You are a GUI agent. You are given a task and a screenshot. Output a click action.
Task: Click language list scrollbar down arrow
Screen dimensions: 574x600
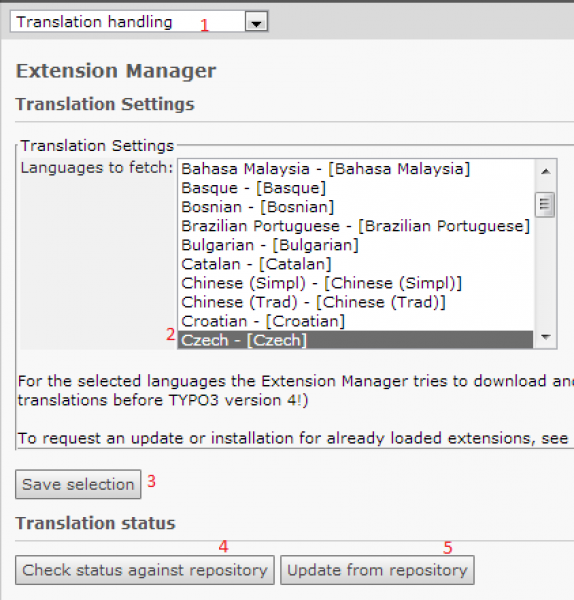point(546,337)
